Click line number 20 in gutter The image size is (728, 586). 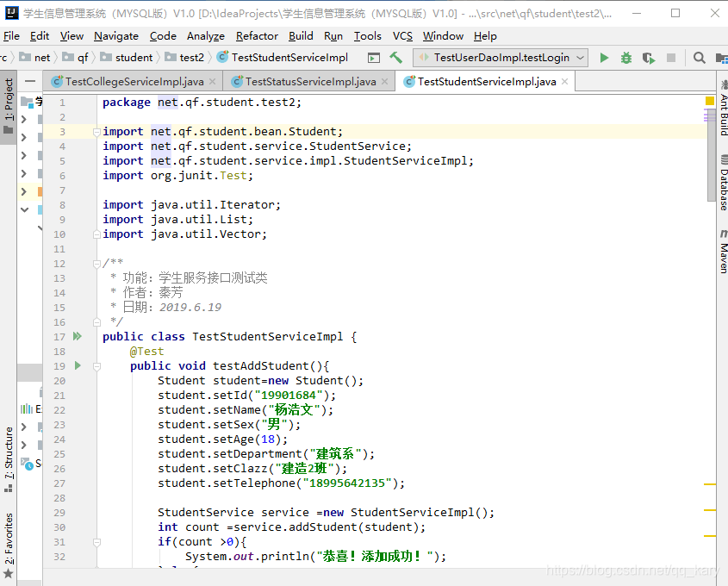pos(59,381)
